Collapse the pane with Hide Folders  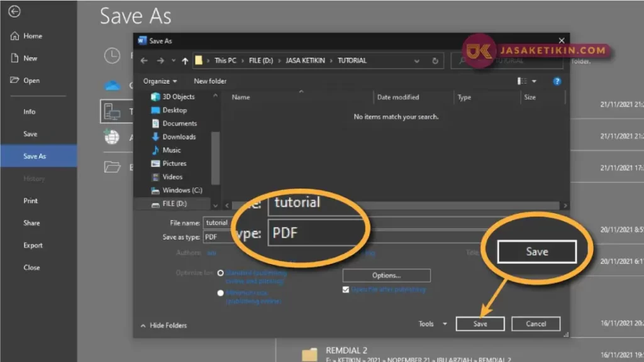tap(164, 326)
